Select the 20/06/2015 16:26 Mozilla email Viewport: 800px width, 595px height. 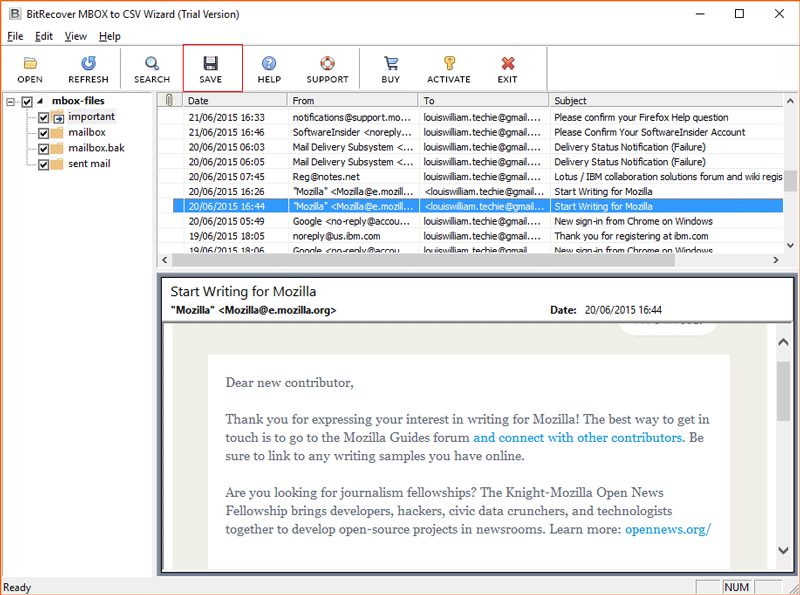pyautogui.click(x=470, y=191)
